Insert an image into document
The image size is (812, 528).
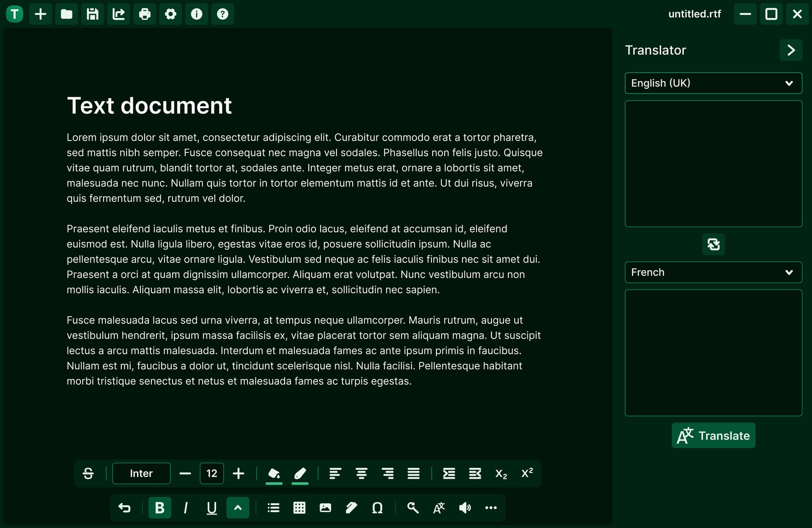pos(325,508)
